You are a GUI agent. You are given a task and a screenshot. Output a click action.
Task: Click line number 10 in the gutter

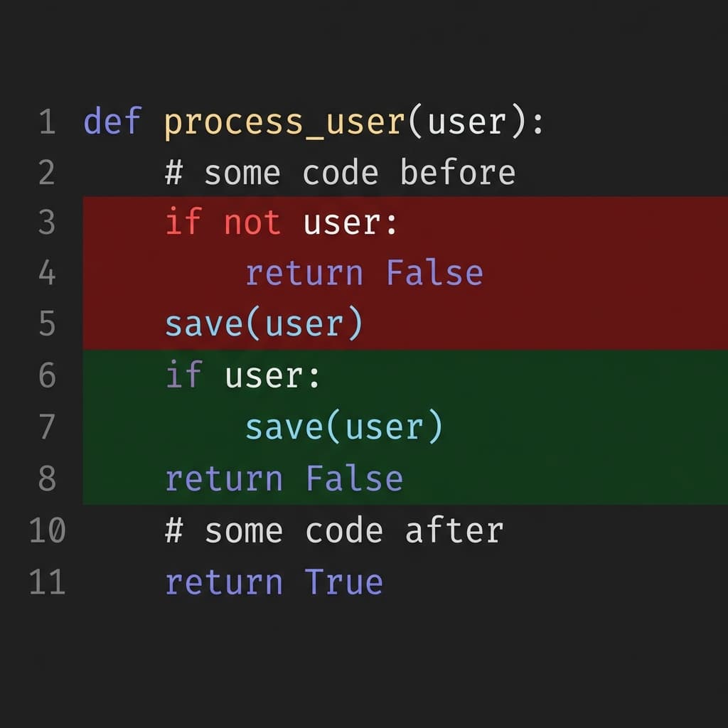47,530
